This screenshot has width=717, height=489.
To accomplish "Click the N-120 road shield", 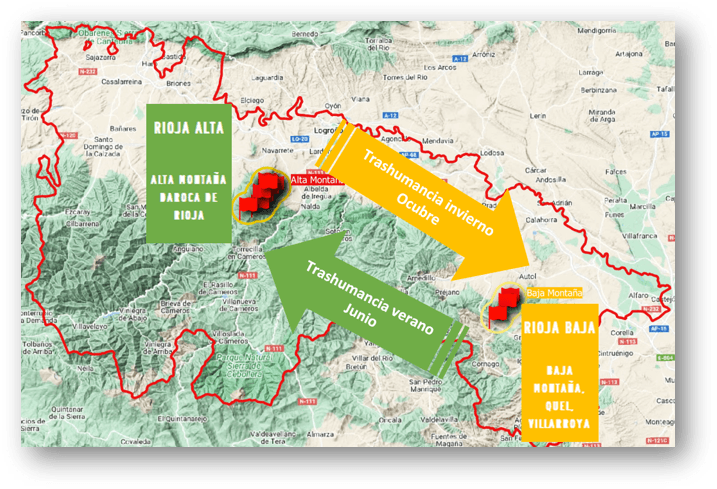I will [69, 135].
